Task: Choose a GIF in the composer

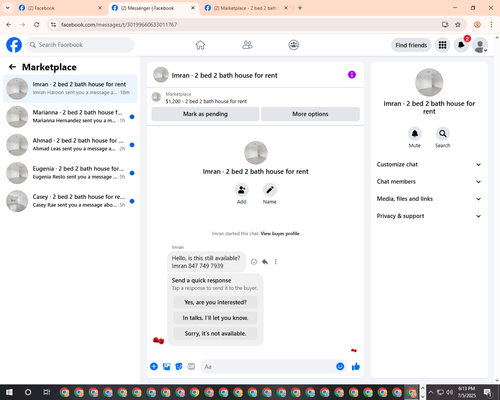Action: point(191,367)
